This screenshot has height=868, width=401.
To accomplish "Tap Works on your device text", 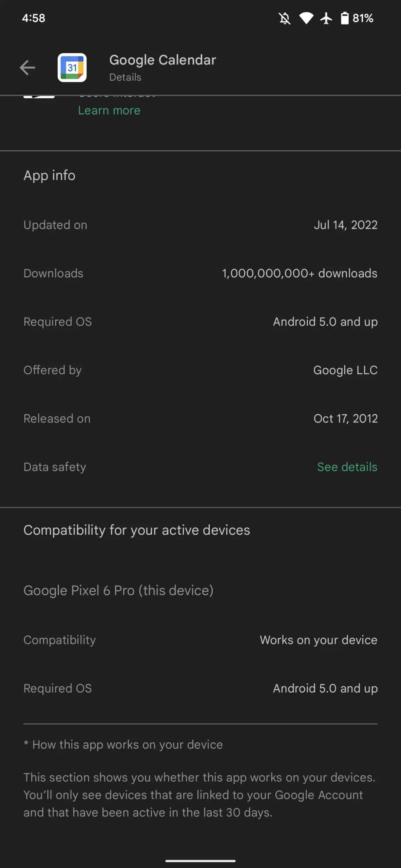I will coord(319,640).
